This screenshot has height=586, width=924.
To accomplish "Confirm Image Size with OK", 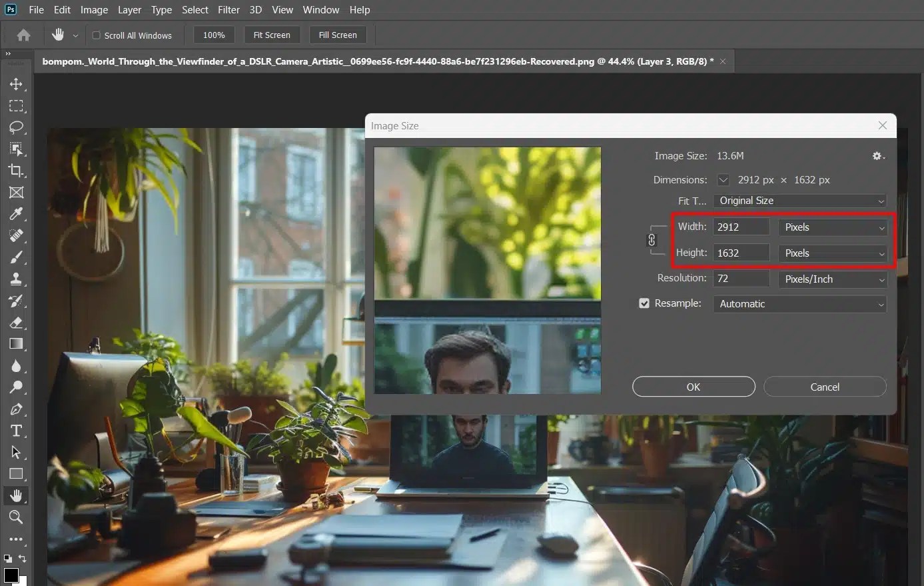I will [693, 387].
